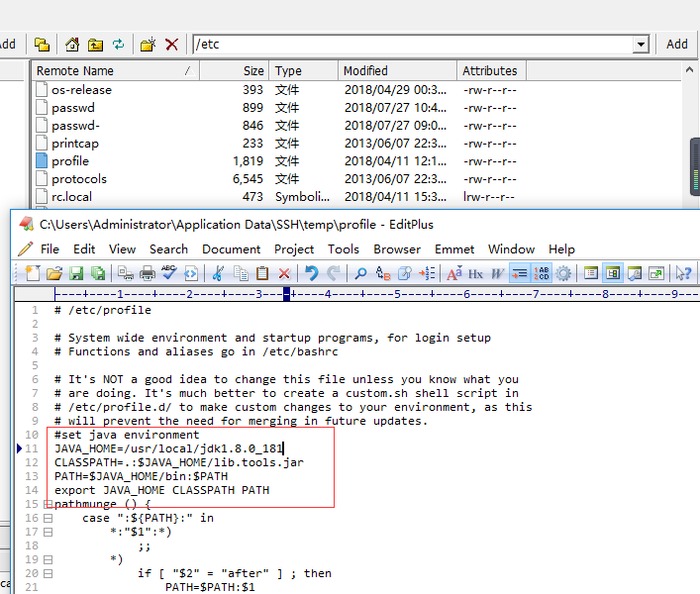The image size is (700, 594).
Task: Open a file with the folder icon
Action: tap(54, 273)
